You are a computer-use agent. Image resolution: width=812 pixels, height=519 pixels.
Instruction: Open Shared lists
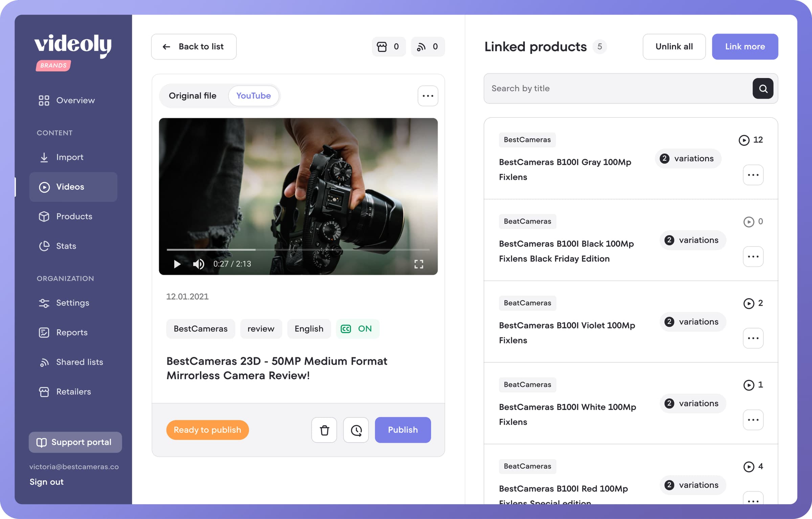(x=71, y=362)
